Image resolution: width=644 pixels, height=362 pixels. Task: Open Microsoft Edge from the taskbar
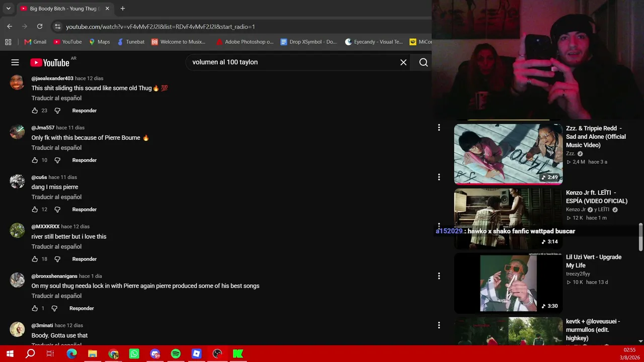point(71,354)
